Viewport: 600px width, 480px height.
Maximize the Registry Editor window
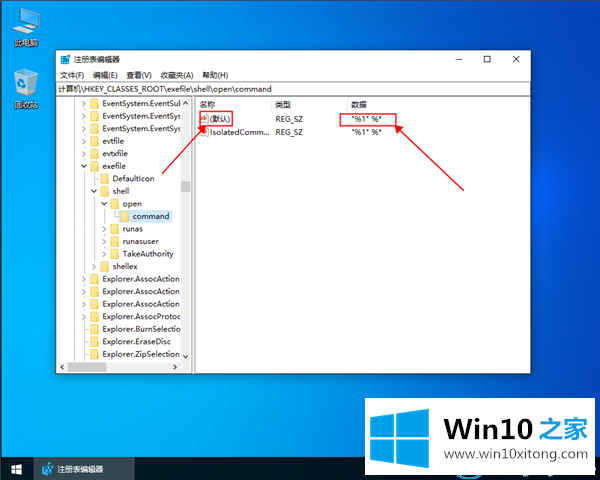point(487,59)
